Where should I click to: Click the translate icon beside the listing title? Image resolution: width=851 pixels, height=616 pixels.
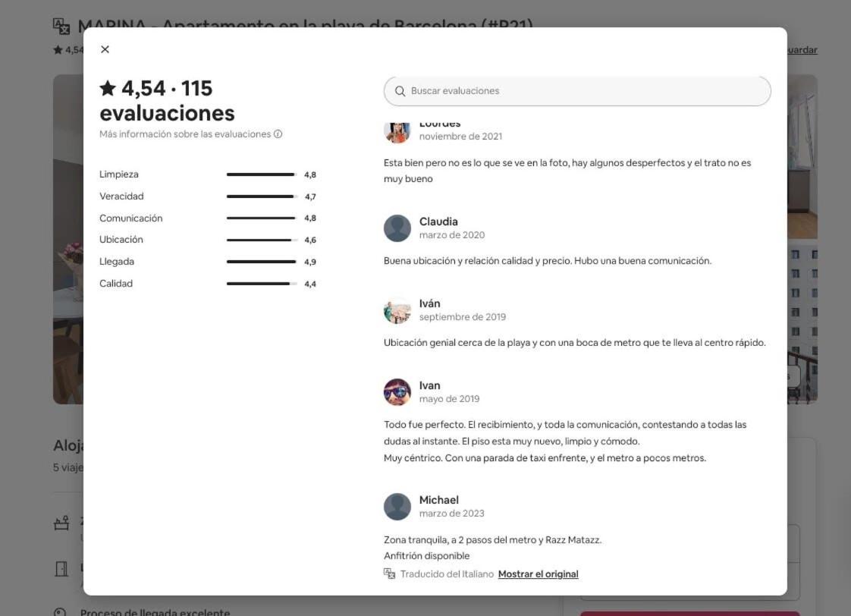point(61,26)
